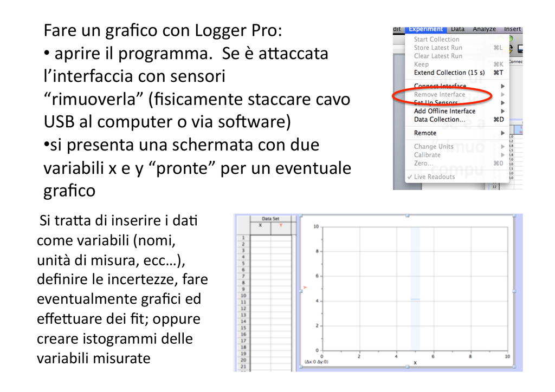555x392 pixels.
Task: Expand the Calibrate submenu arrow
Action: (502, 155)
